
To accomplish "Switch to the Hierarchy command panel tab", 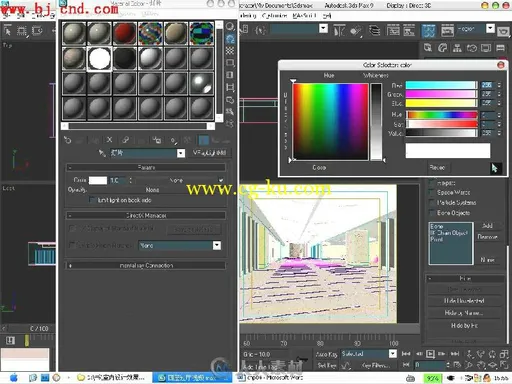I will click(x=457, y=48).
